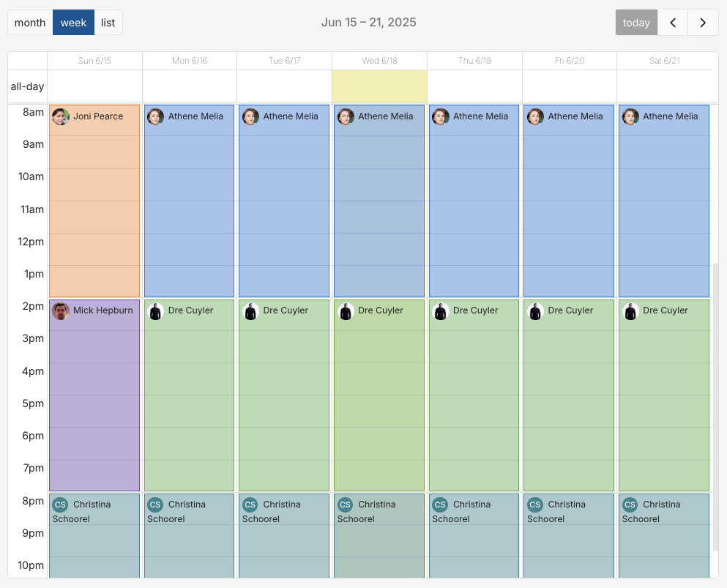Select the week view toggle

point(72,22)
